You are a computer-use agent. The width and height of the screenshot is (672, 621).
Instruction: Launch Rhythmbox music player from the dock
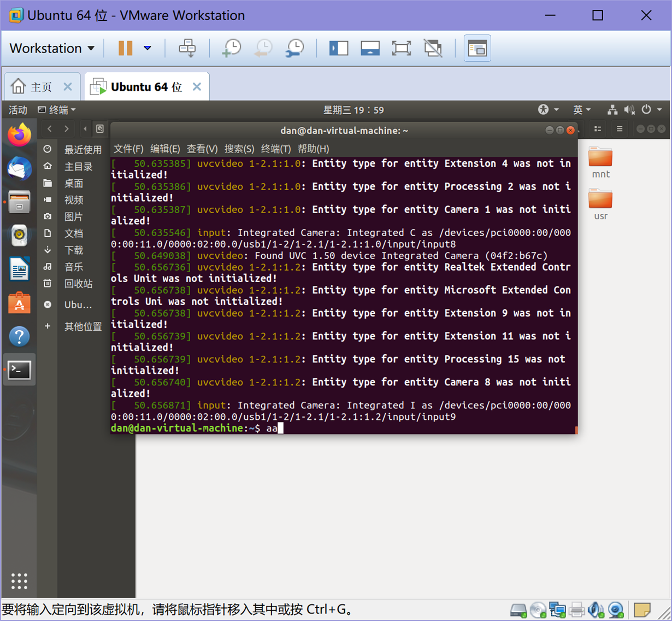point(19,236)
